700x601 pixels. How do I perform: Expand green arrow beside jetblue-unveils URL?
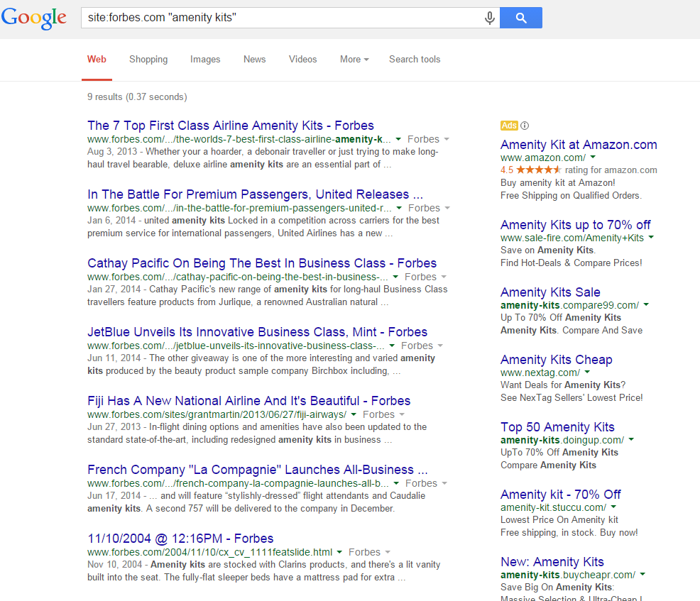pos(392,346)
